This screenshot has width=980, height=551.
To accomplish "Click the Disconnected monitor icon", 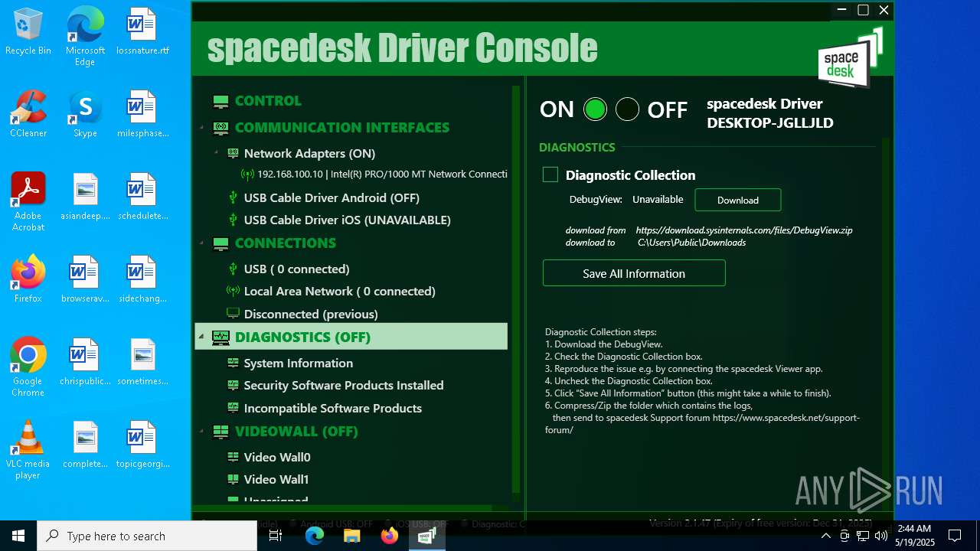I will click(x=233, y=313).
